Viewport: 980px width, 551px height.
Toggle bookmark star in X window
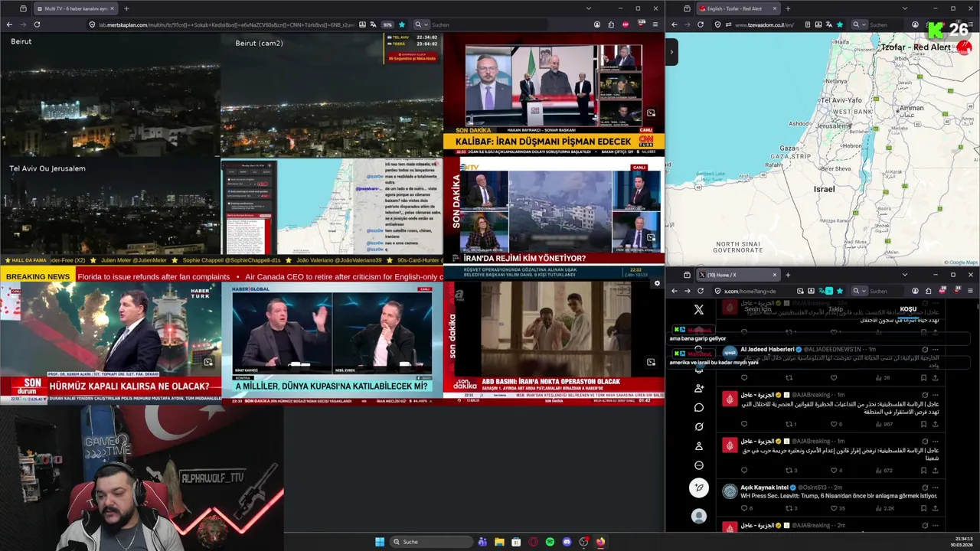[840, 291]
